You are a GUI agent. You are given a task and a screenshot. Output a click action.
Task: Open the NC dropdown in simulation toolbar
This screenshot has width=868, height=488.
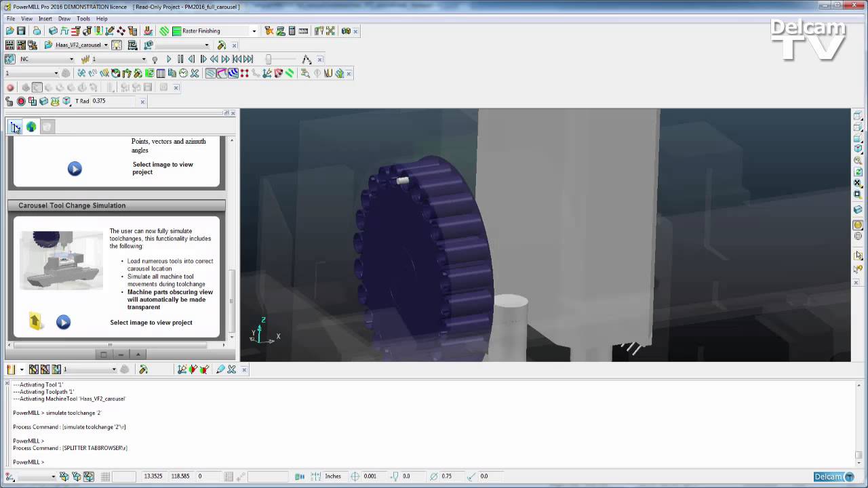coord(71,60)
